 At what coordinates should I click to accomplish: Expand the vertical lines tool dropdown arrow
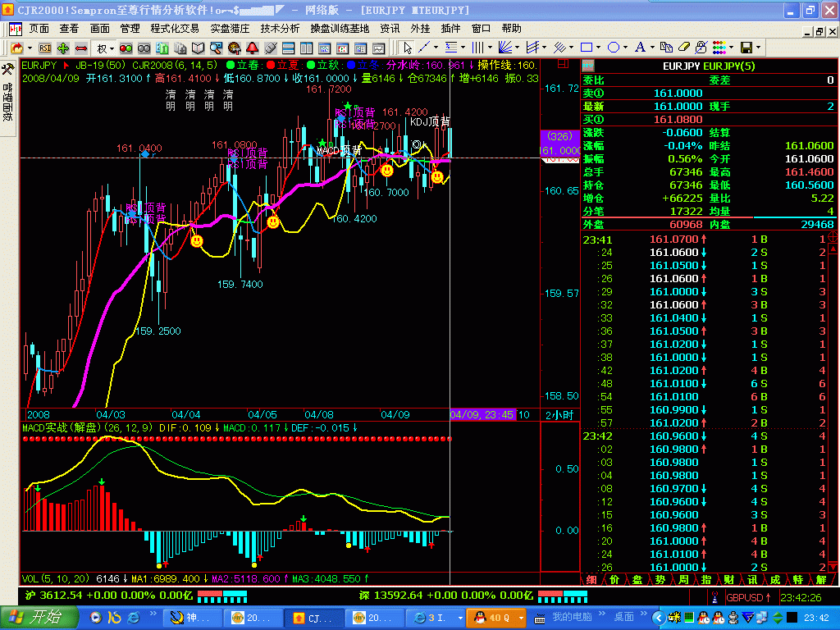(x=490, y=48)
